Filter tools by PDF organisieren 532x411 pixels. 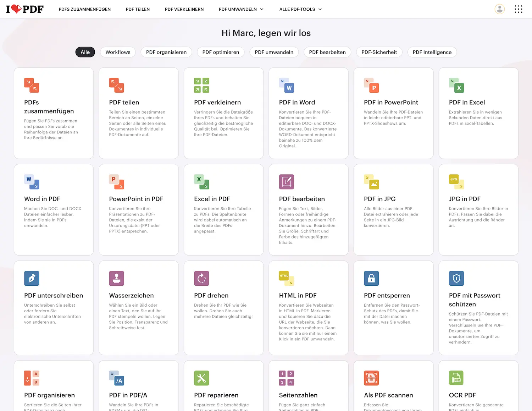(166, 52)
